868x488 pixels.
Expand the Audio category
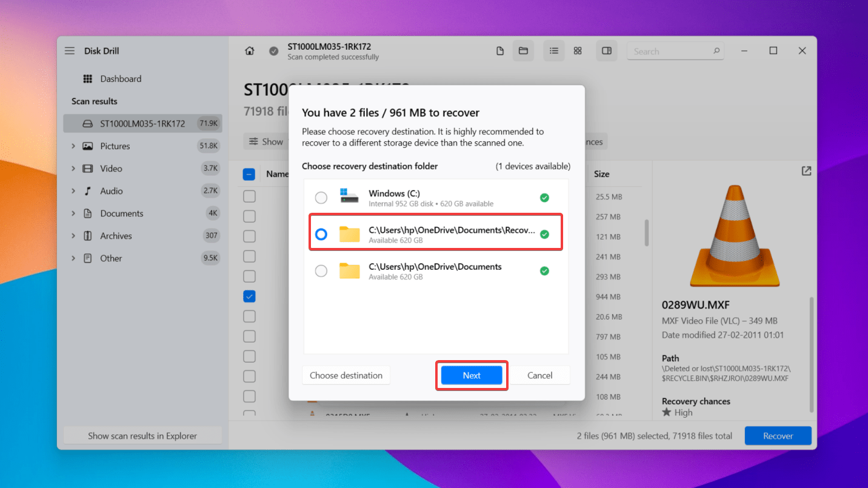73,191
